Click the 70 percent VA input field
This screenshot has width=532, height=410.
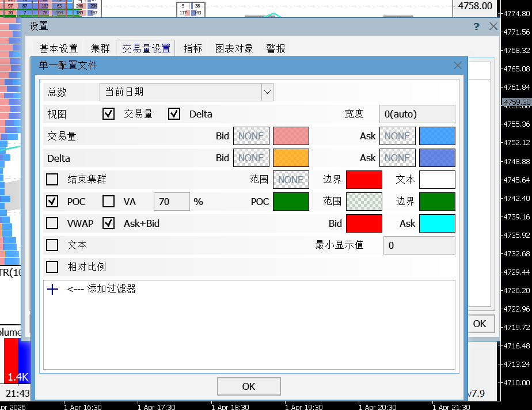pos(172,201)
